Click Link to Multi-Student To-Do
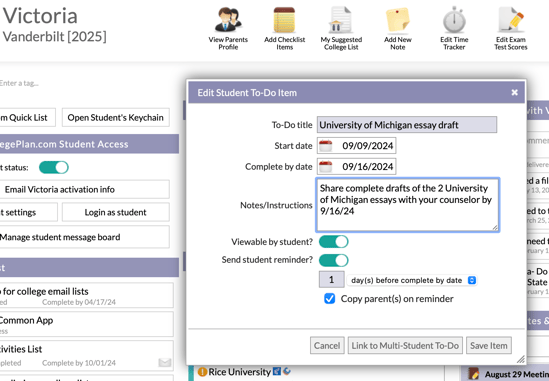Screen dimensions: 549x381 click(405, 346)
